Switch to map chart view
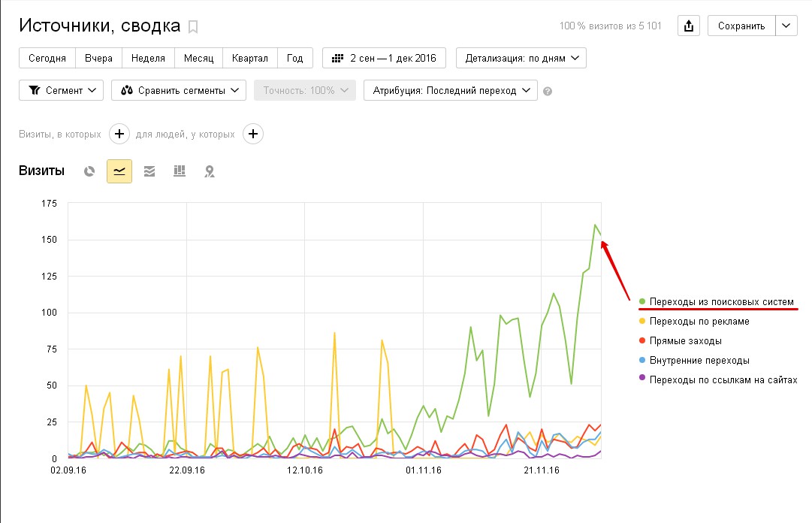Image resolution: width=812 pixels, height=523 pixels. pos(210,171)
